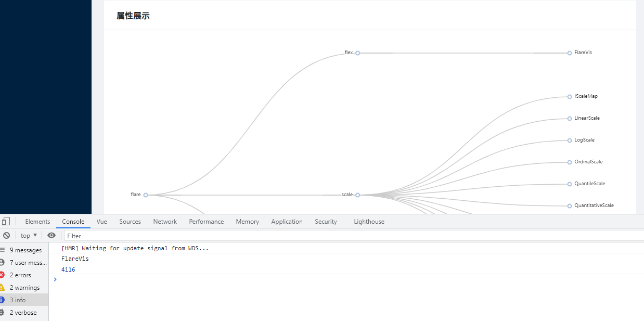Click the info blue icon in sidebar

point(2,300)
